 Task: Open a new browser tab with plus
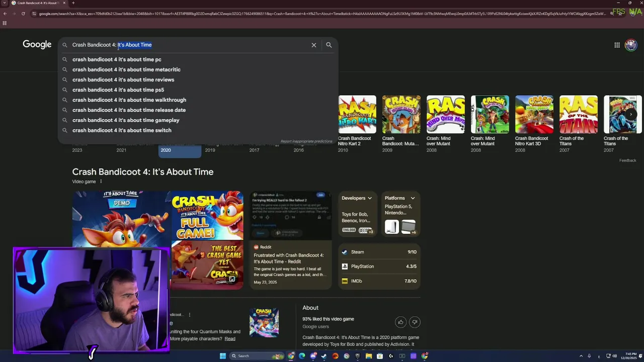(73, 3)
